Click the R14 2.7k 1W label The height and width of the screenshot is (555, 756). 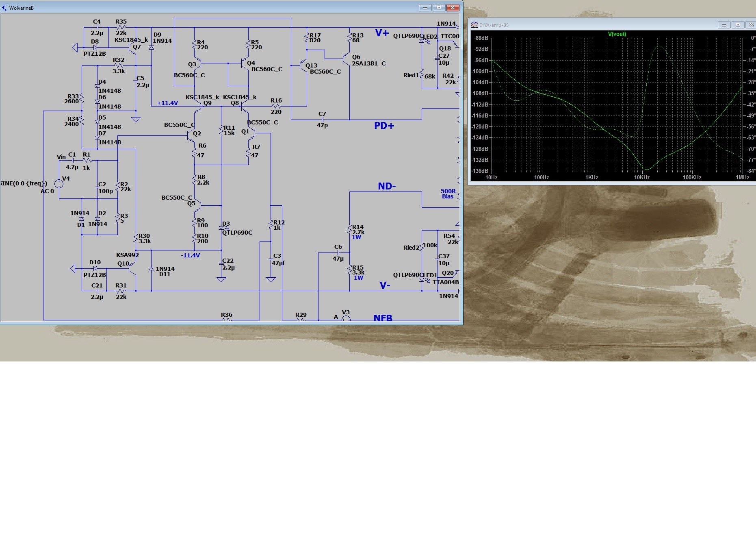358,232
